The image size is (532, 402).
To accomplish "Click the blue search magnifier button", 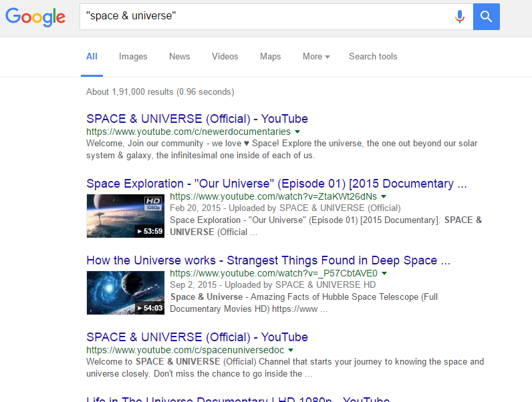I will (486, 17).
